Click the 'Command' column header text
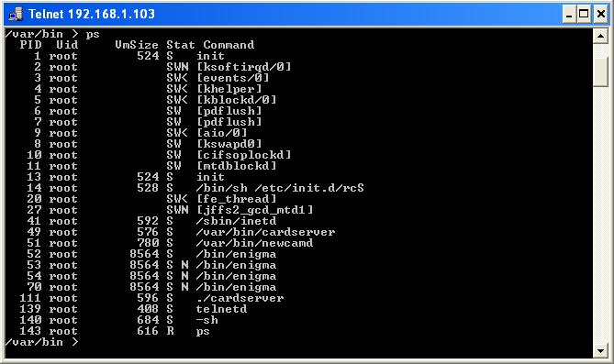This screenshot has width=614, height=364. [229, 45]
